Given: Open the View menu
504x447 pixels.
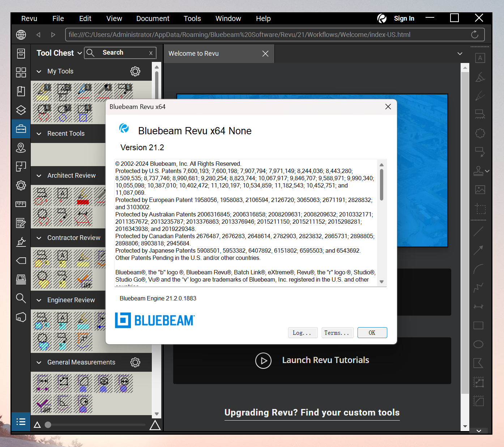Looking at the screenshot, I should [114, 18].
